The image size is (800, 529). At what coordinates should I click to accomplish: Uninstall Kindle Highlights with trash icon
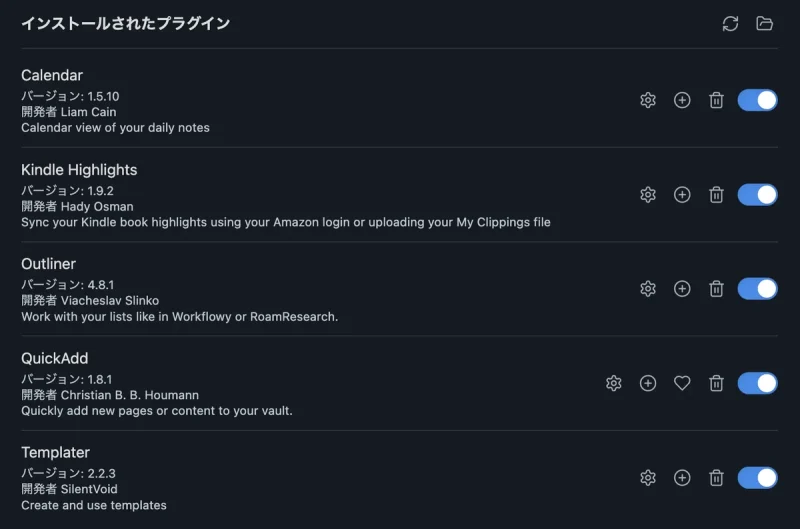(716, 194)
